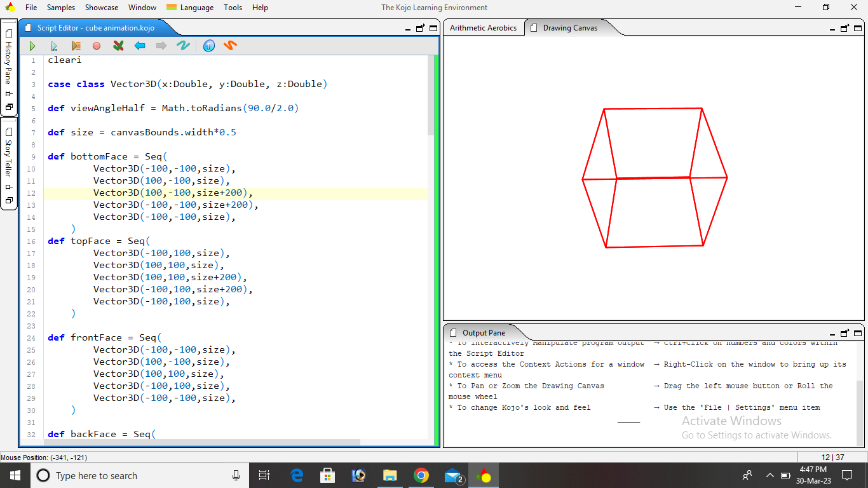Open the Showcase menu
The image size is (868, 488).
102,8
